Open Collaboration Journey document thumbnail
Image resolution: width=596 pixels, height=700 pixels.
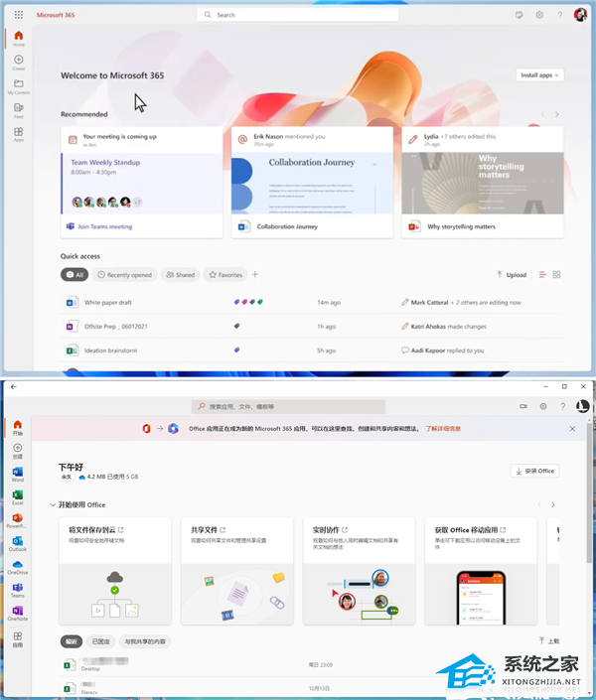pos(312,184)
